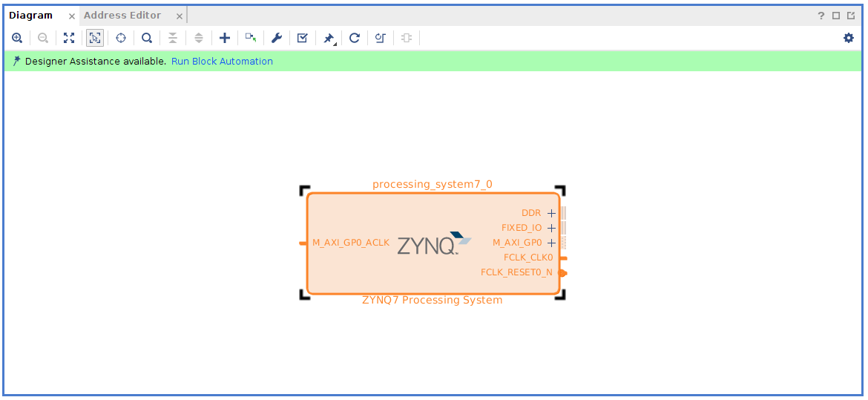The width and height of the screenshot is (868, 400).
Task: Click the greyed hierarchy toolbar icon
Action: pyautogui.click(x=407, y=39)
